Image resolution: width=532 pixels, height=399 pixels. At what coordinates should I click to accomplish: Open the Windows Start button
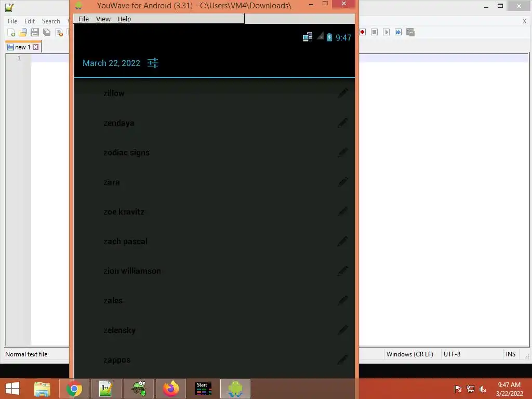(12, 389)
